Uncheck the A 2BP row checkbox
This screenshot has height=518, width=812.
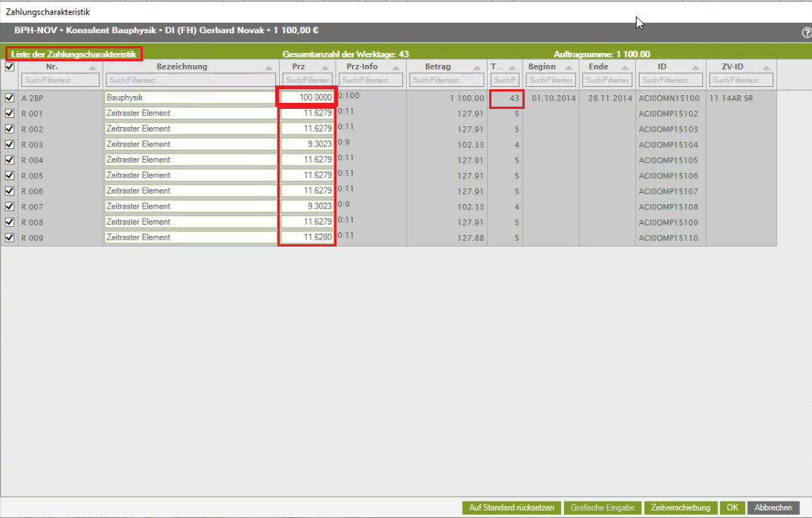coord(10,98)
